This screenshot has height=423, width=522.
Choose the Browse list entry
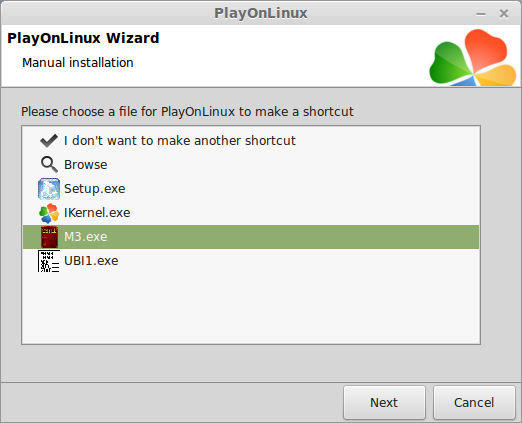click(x=251, y=165)
